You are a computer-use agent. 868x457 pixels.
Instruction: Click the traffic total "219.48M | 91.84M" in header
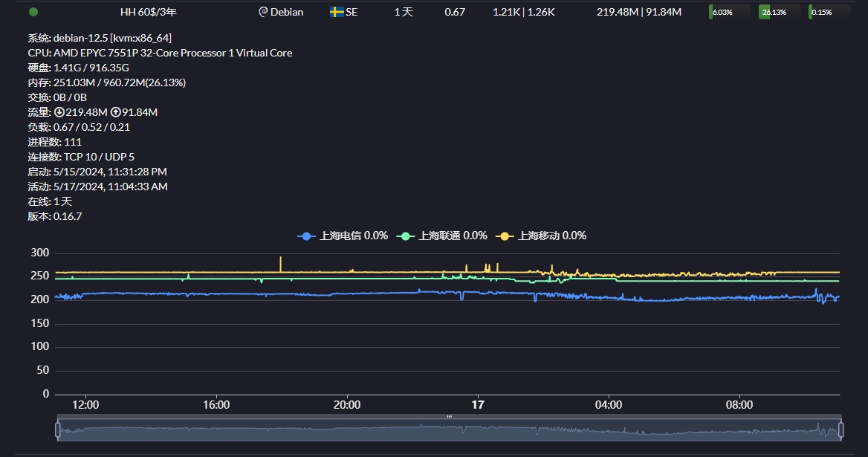pos(639,12)
